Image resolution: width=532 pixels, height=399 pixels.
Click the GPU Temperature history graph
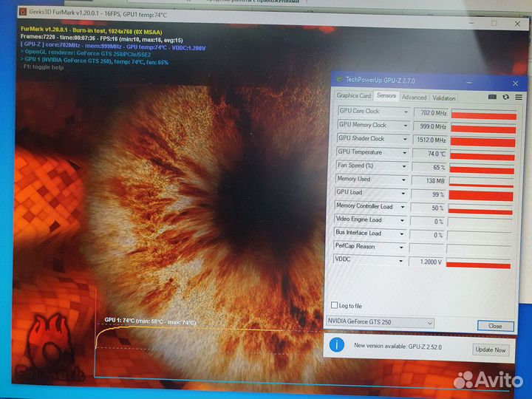tap(482, 155)
